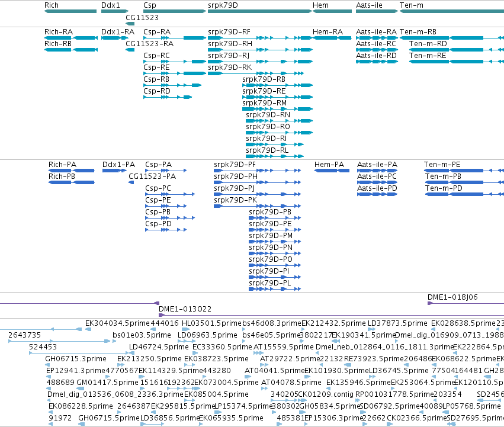The image size is (504, 427).
Task: Select the Rich-RB transcript label
Action: [58, 44]
